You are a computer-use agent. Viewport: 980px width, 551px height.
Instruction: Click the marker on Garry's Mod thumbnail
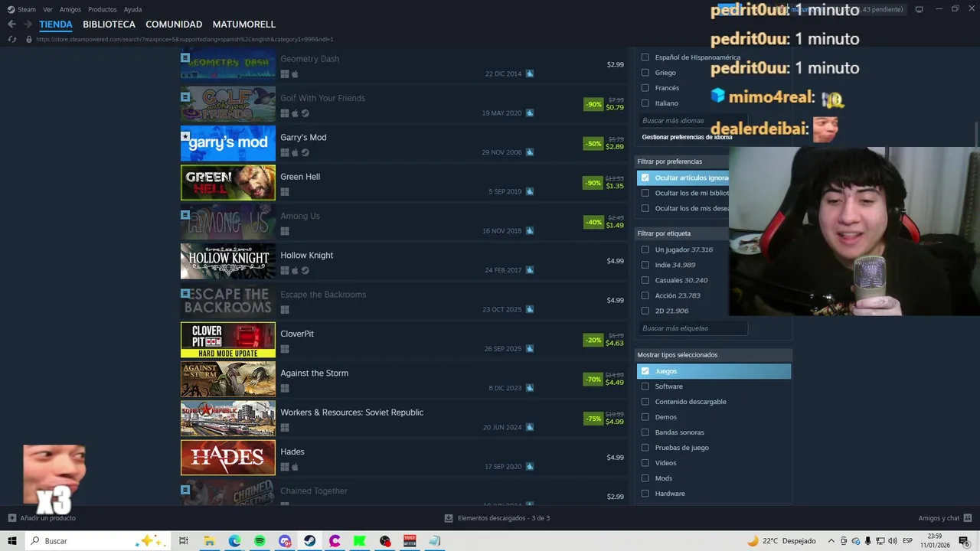pyautogui.click(x=185, y=136)
